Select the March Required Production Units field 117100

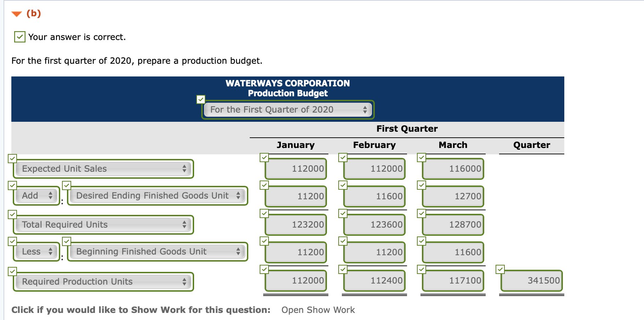point(452,280)
